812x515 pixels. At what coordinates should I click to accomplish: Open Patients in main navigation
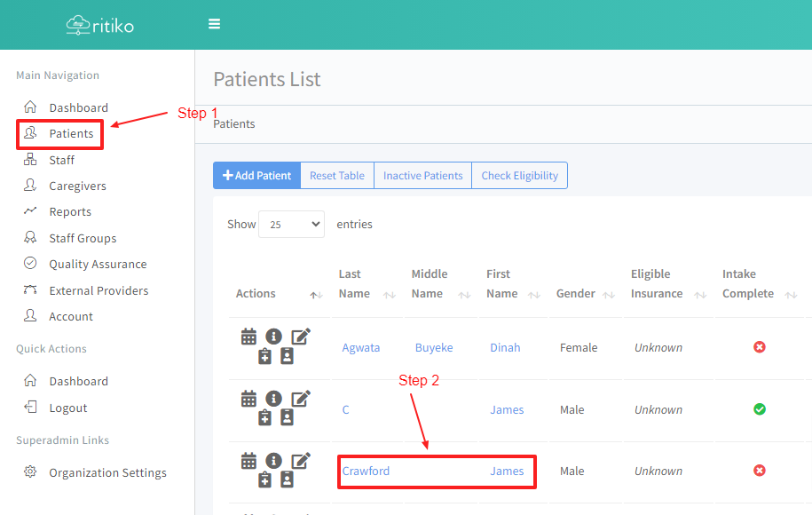coord(71,134)
